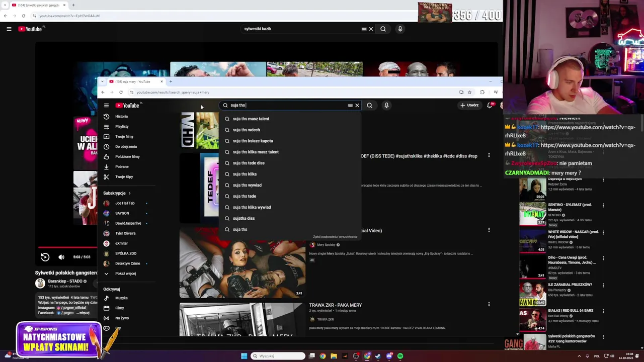Image resolution: width=644 pixels, height=362 pixels.
Task: Select suggestion 'suja ths klika wywiad'
Action: tap(290, 208)
